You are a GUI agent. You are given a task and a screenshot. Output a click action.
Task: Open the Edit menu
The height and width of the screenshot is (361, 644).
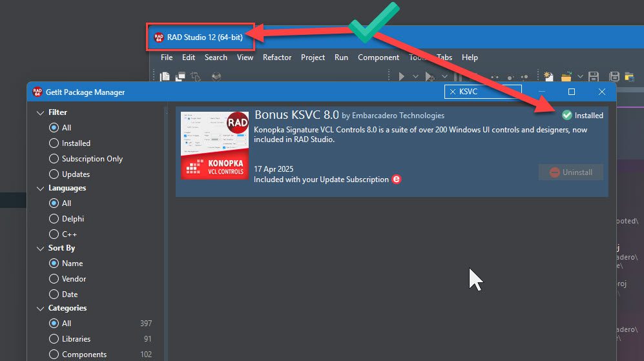[189, 57]
